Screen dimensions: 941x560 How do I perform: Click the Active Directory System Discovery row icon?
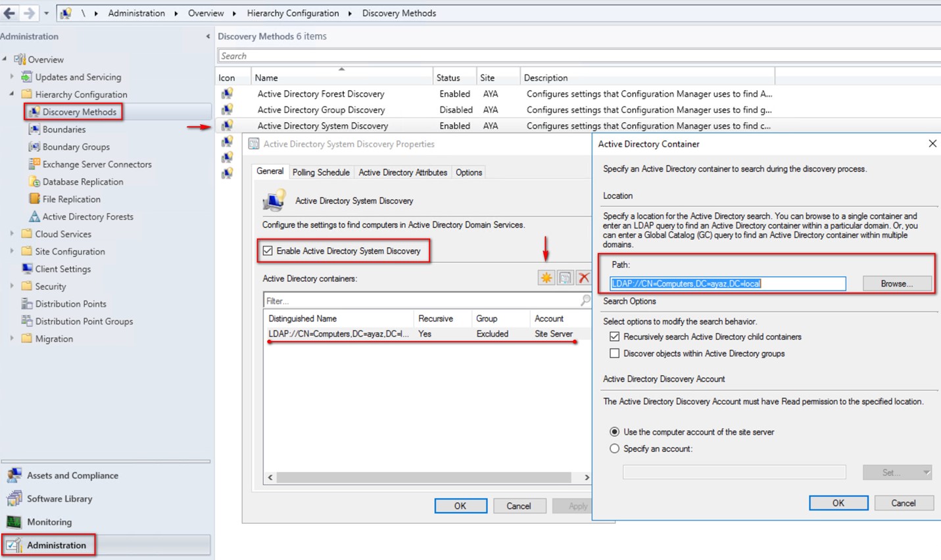227,126
